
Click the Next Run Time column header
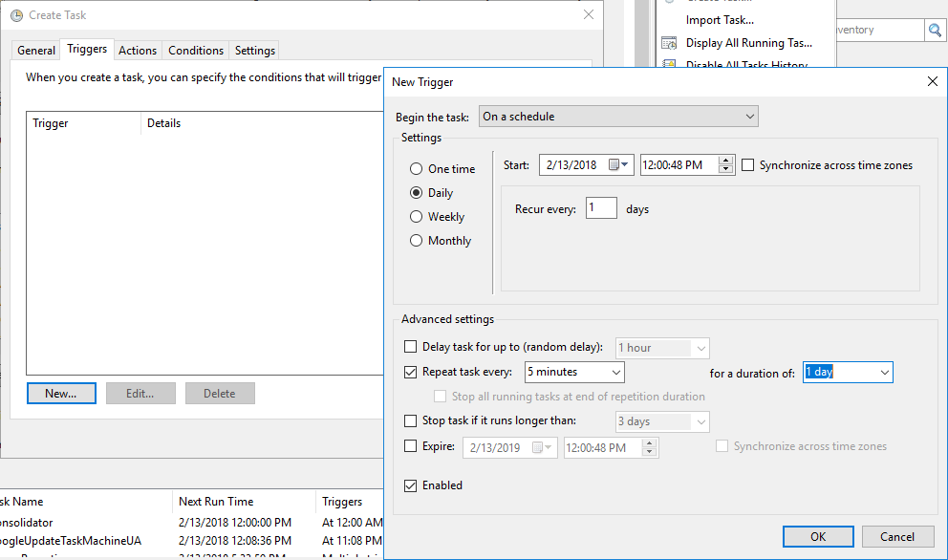[x=244, y=502]
